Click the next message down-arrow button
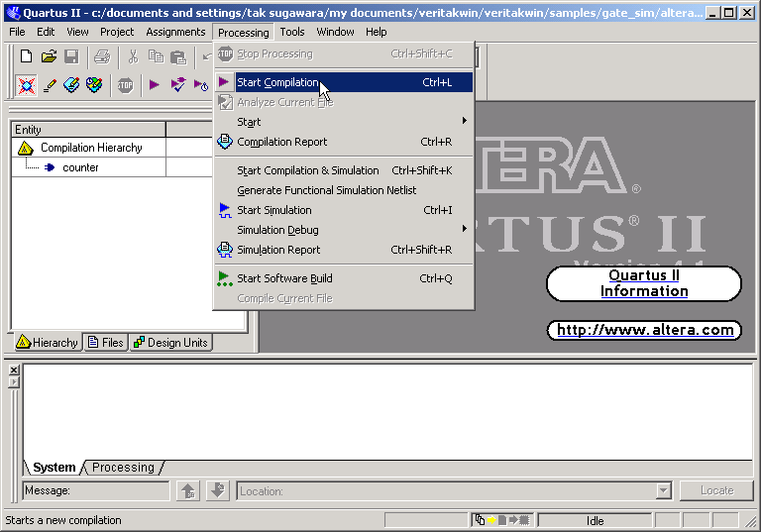761x532 pixels. click(218, 490)
